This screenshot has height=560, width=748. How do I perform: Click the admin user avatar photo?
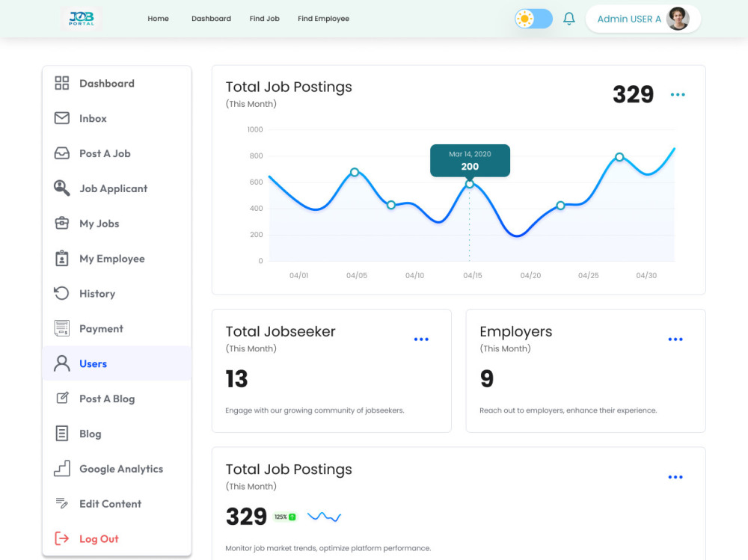pos(678,19)
